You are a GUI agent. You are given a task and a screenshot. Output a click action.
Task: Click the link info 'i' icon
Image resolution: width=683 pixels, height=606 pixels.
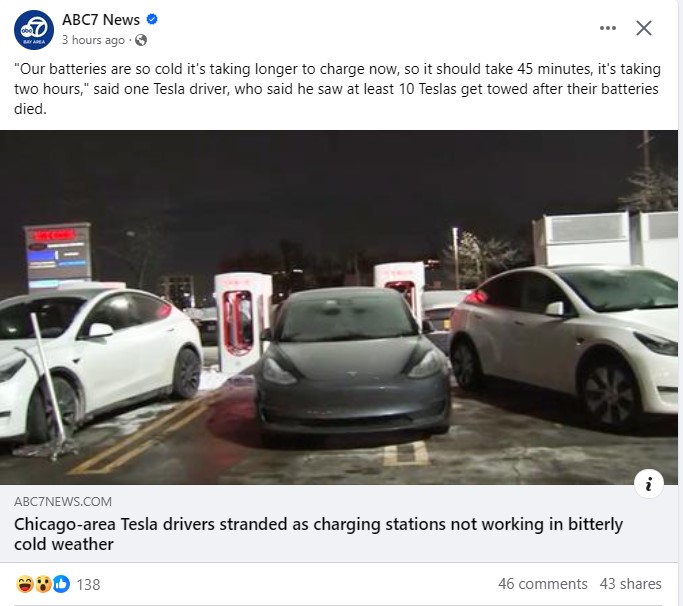coord(649,483)
